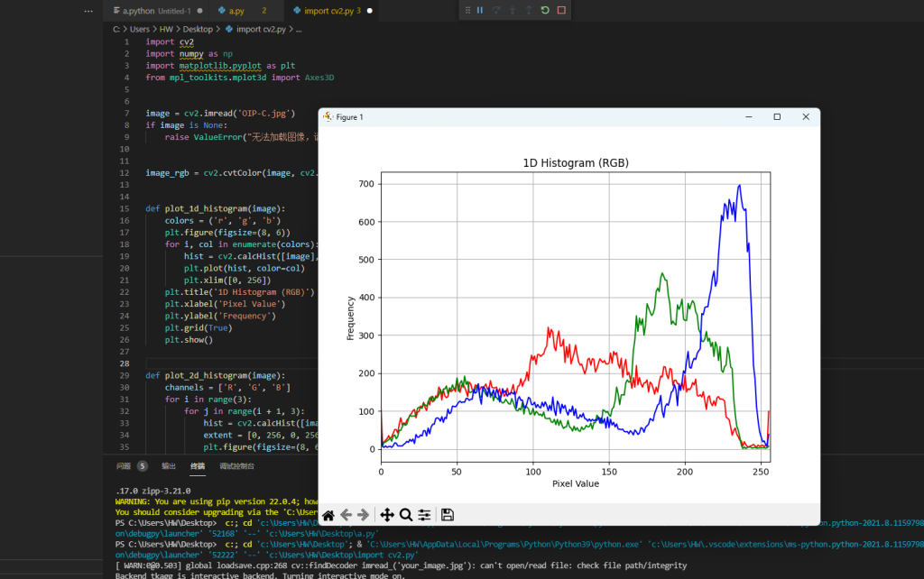Click line number 28 in the gutter
This screenshot has height=579, width=924.
point(125,363)
